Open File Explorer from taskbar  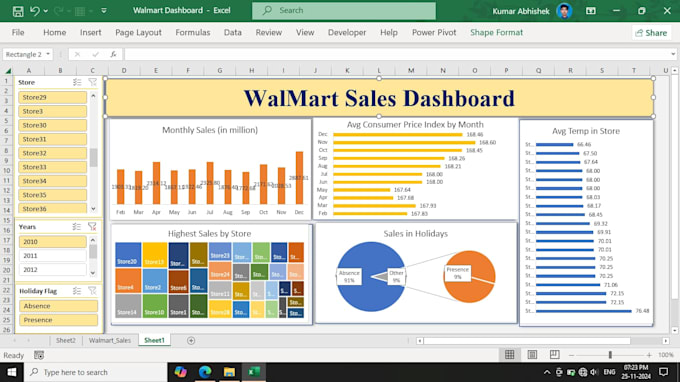coord(229,372)
